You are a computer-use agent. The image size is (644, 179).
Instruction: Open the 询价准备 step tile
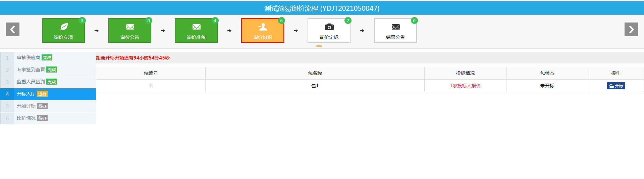pos(196,31)
